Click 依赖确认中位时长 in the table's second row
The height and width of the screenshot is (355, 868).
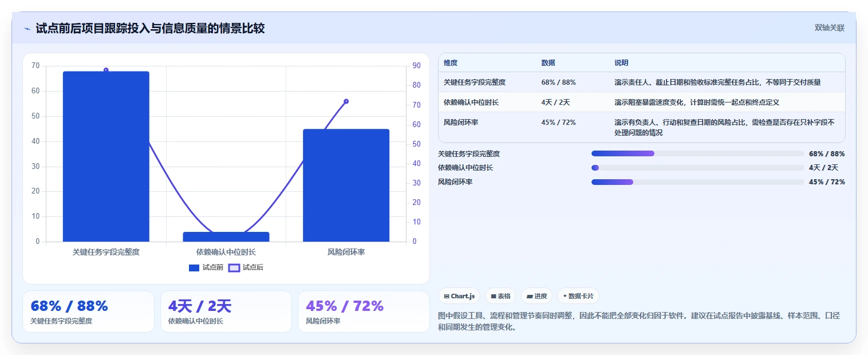click(471, 102)
